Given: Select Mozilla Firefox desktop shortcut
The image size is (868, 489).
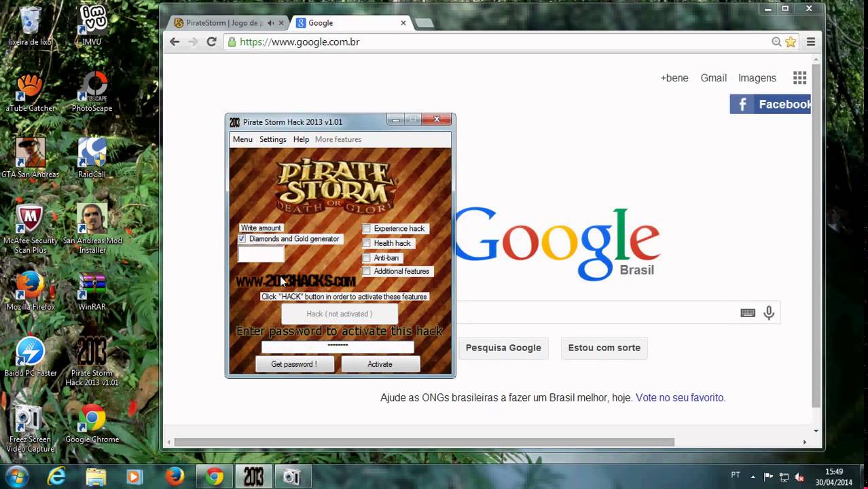Looking at the screenshot, I should coord(30,291).
